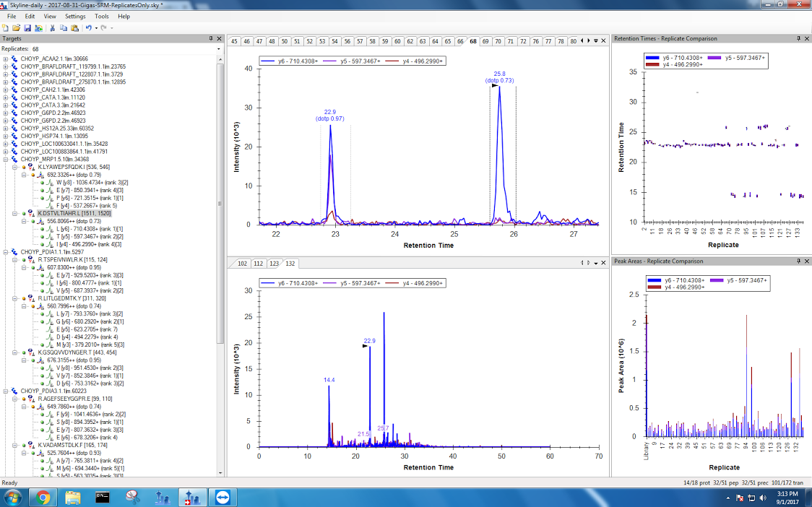812x507 pixels.
Task: Click the Undo arrow icon
Action: click(x=88, y=27)
